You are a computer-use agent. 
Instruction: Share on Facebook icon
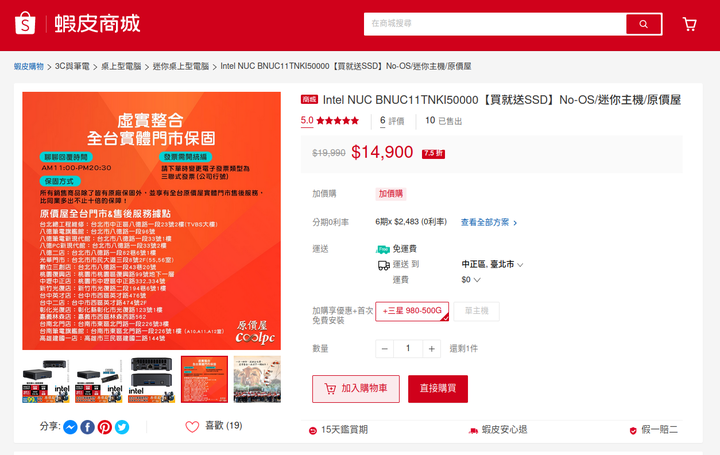coord(88,427)
